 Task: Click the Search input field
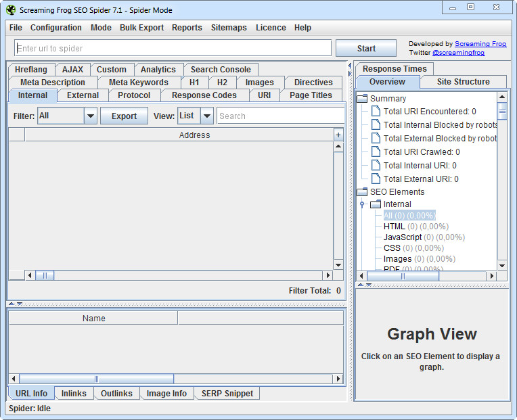pyautogui.click(x=281, y=116)
